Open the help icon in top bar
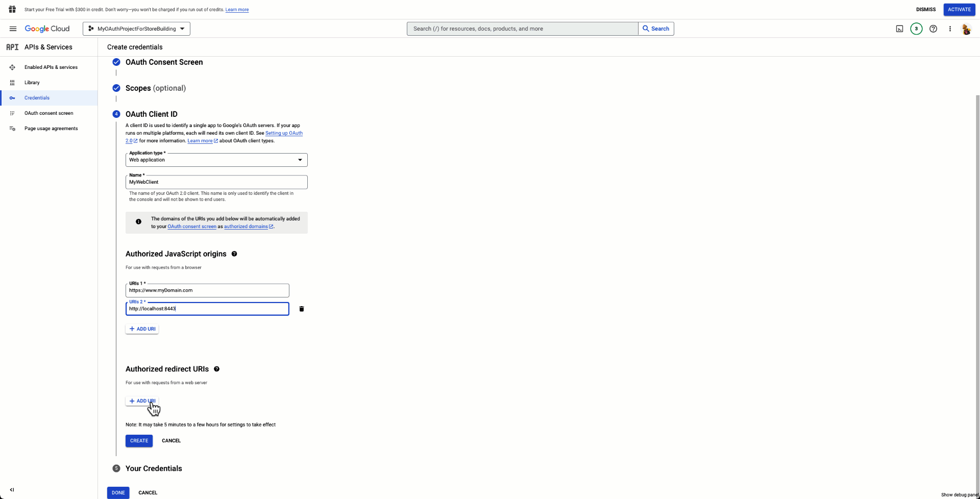This screenshot has height=499, width=980. point(934,29)
